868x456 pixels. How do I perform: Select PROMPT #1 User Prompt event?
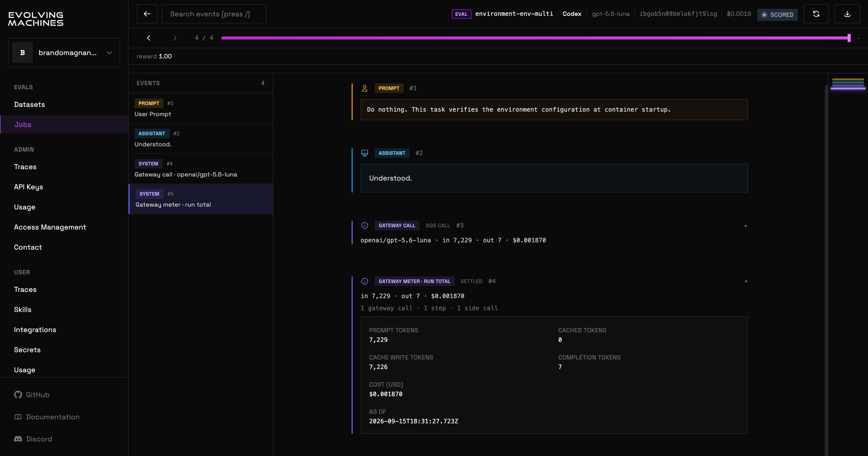pyautogui.click(x=200, y=109)
